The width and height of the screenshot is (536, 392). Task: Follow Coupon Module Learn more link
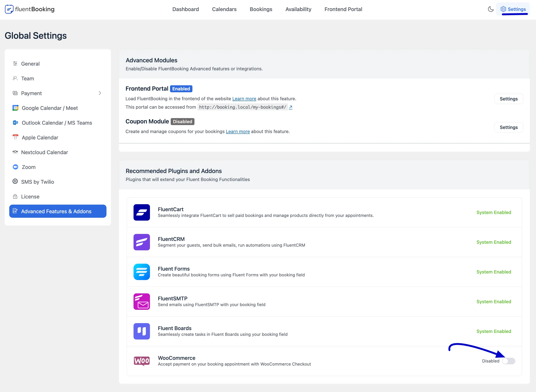coord(238,131)
